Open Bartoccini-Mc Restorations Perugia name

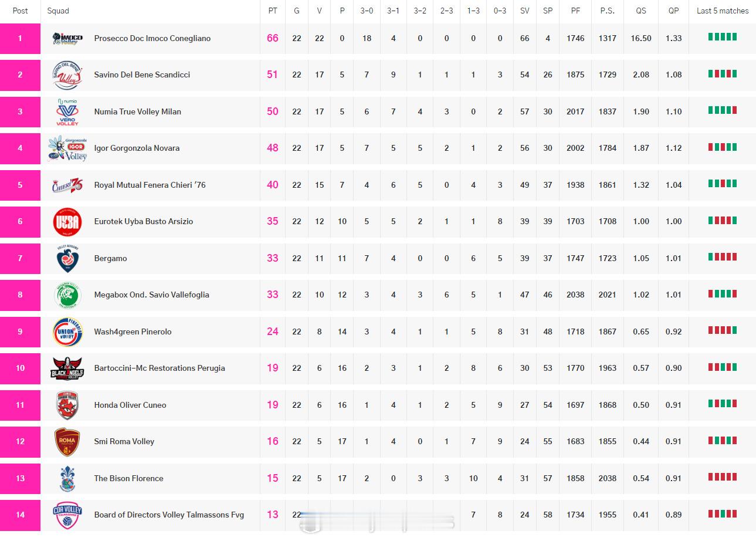click(160, 368)
